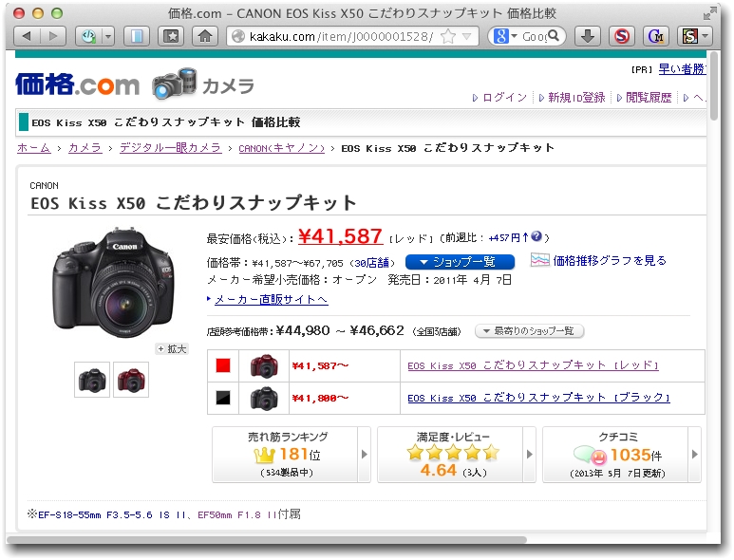Expand the 最寄りのショップ一覧 button
Screen dimensions: 734x560
[529, 331]
